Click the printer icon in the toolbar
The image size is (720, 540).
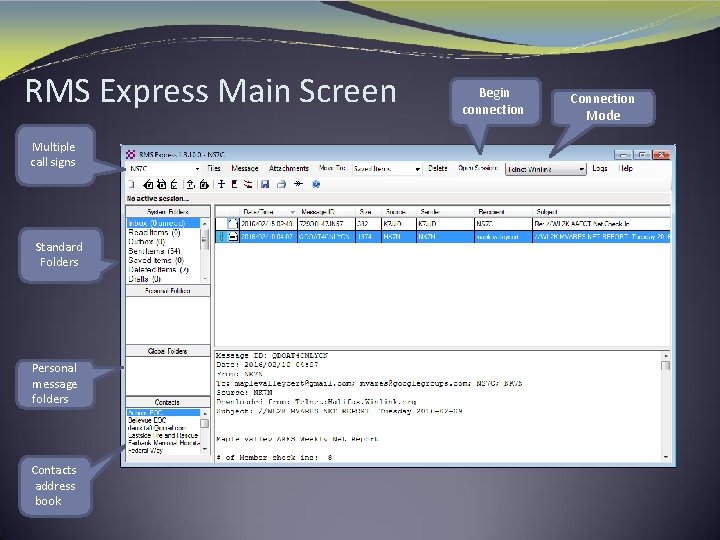281,185
